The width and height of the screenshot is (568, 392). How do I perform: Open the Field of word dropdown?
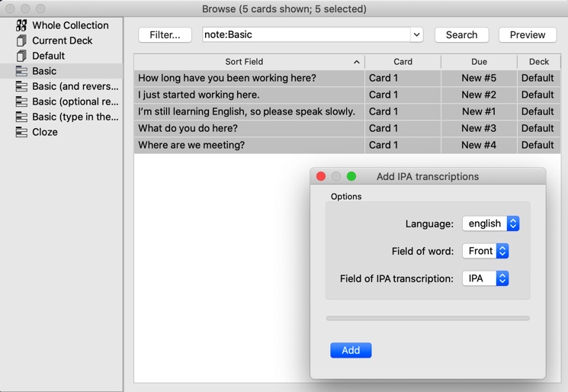click(x=485, y=251)
